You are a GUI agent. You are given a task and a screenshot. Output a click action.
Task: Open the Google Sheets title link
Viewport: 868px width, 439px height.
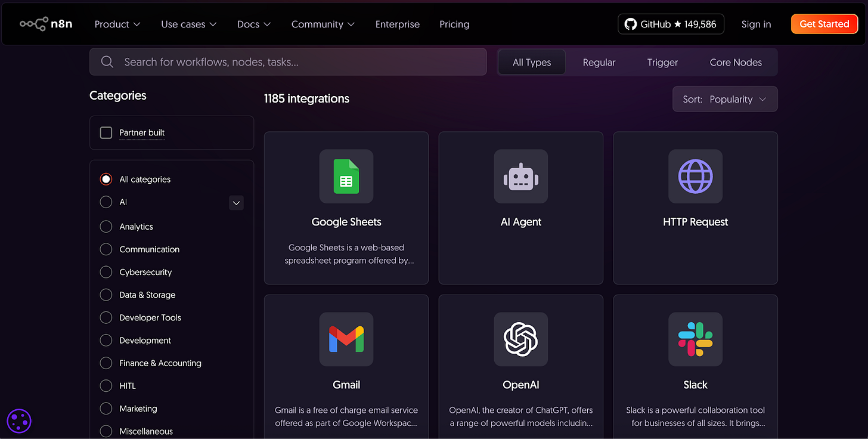[x=346, y=222]
